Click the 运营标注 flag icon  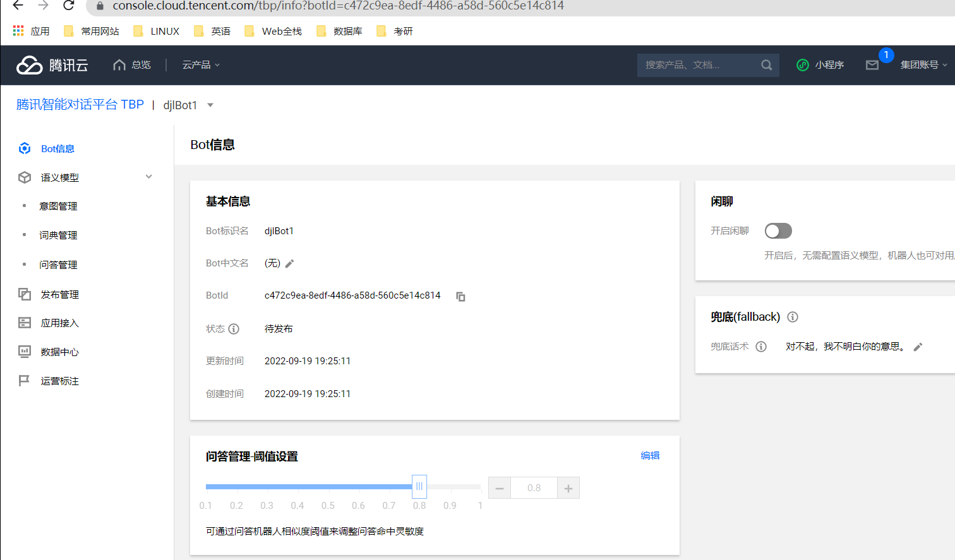pyautogui.click(x=25, y=381)
